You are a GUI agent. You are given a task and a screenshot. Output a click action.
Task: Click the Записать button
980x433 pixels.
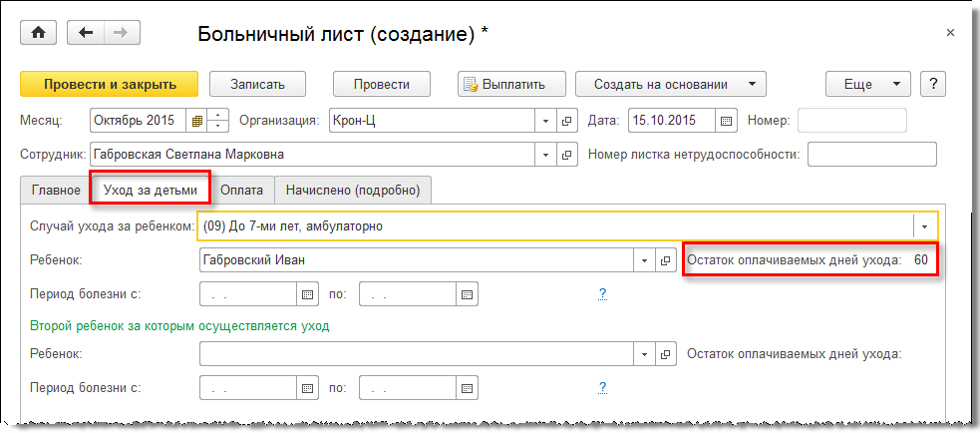257,85
